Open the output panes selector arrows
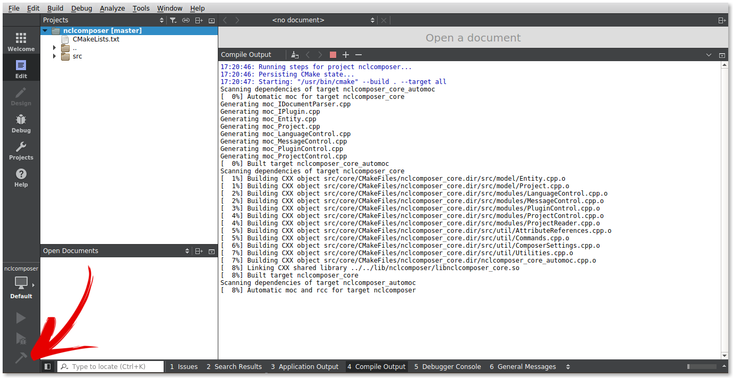The image size is (733, 378). 568,367
